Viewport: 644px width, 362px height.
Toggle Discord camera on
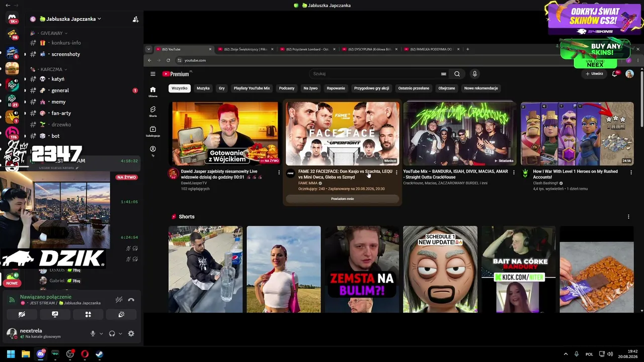coord(22,314)
